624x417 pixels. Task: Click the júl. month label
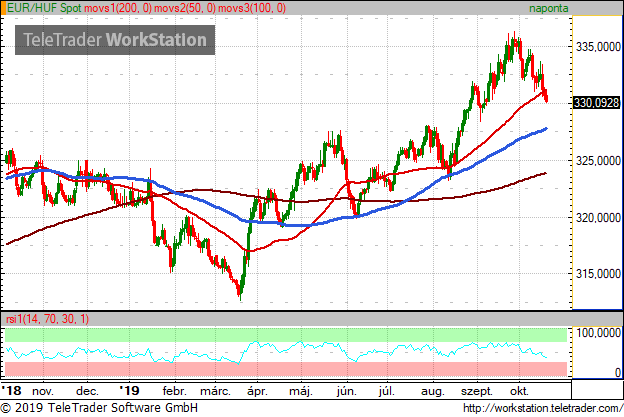[x=387, y=391]
